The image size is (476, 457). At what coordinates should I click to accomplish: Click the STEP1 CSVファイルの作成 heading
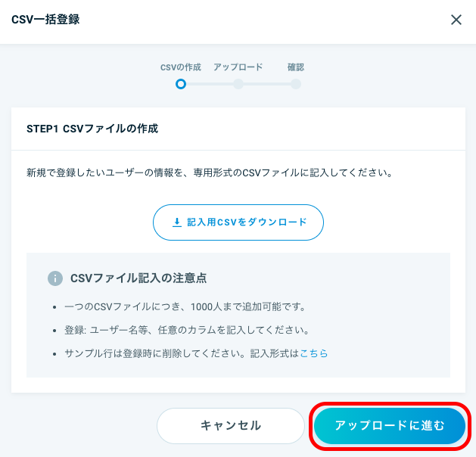pyautogui.click(x=92, y=129)
